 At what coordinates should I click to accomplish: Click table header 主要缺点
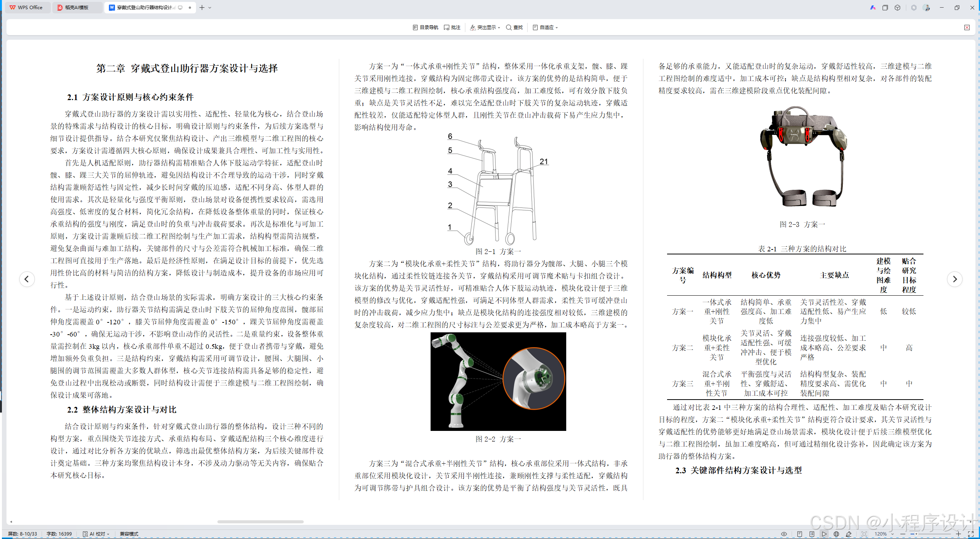[834, 275]
